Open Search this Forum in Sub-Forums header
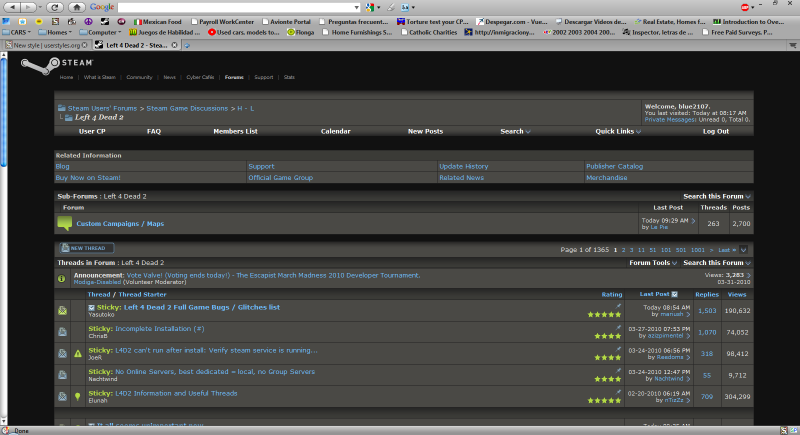The image size is (800, 435). tap(717, 196)
